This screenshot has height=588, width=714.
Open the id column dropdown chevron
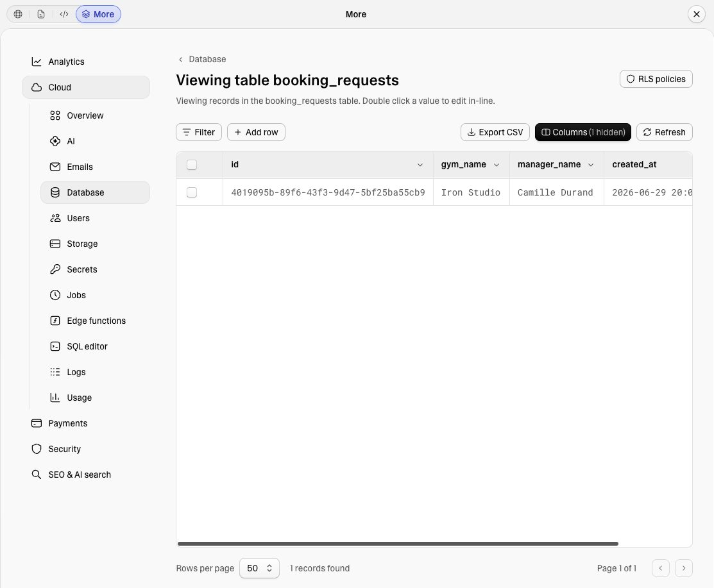pyautogui.click(x=420, y=165)
